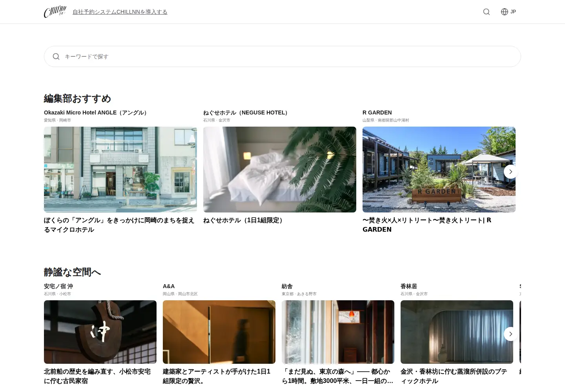Open the 安宅ノ宿 沖 signboard photo

[100, 332]
